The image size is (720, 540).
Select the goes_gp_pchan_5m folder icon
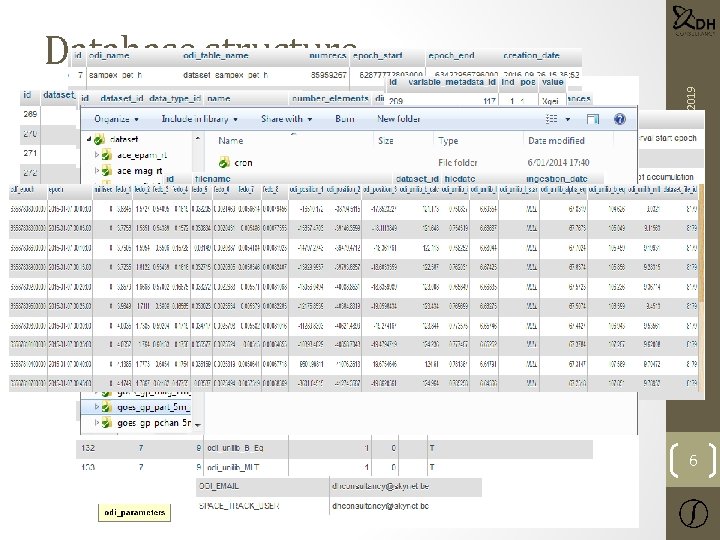point(107,423)
